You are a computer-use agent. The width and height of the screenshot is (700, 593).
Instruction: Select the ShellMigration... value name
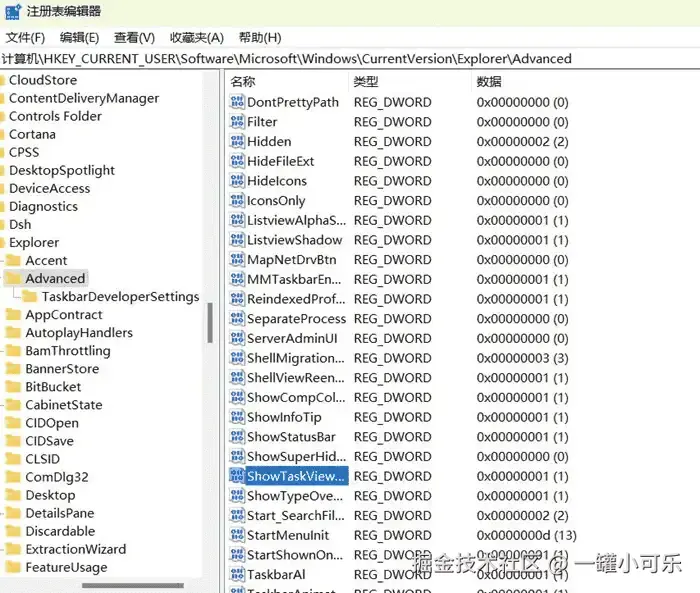[296, 358]
